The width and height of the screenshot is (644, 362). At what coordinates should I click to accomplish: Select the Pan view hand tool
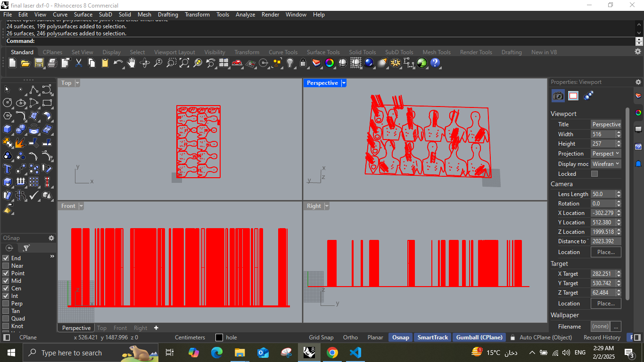(x=132, y=63)
